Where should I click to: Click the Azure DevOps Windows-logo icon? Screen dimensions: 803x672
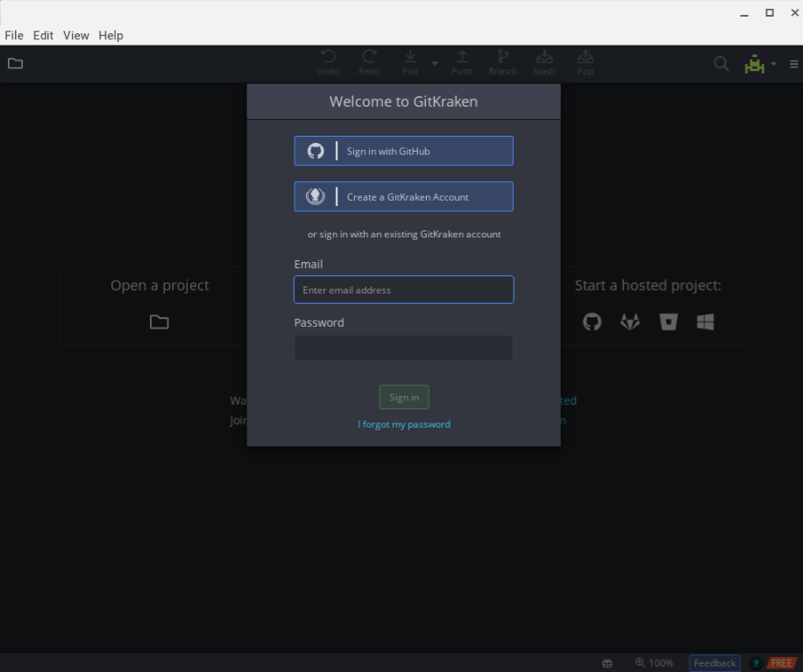705,322
